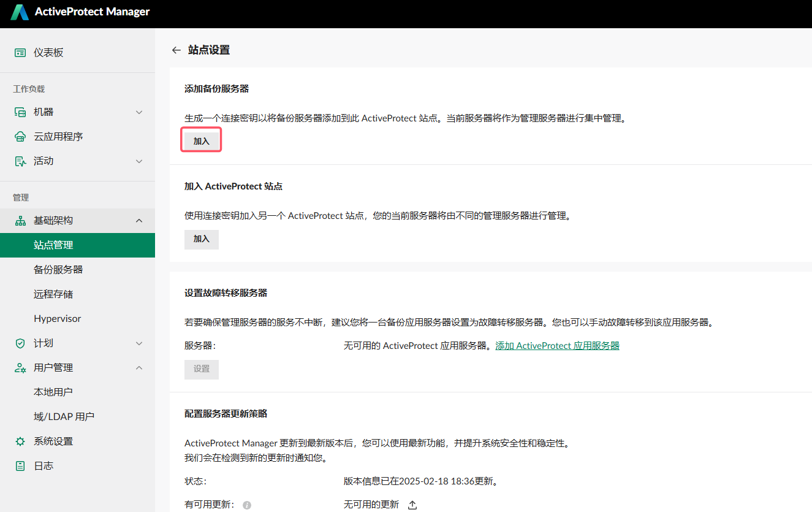Click the 配置服务器更新策略 heading

pos(226,414)
